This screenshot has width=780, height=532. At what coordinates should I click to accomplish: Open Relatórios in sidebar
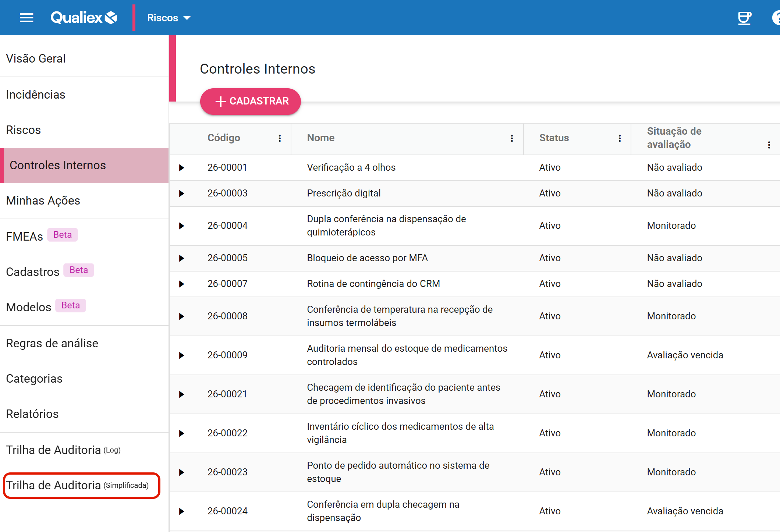(84, 414)
